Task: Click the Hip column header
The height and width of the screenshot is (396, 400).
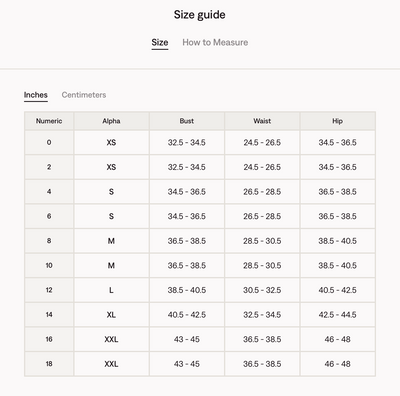Action: pyautogui.click(x=337, y=121)
